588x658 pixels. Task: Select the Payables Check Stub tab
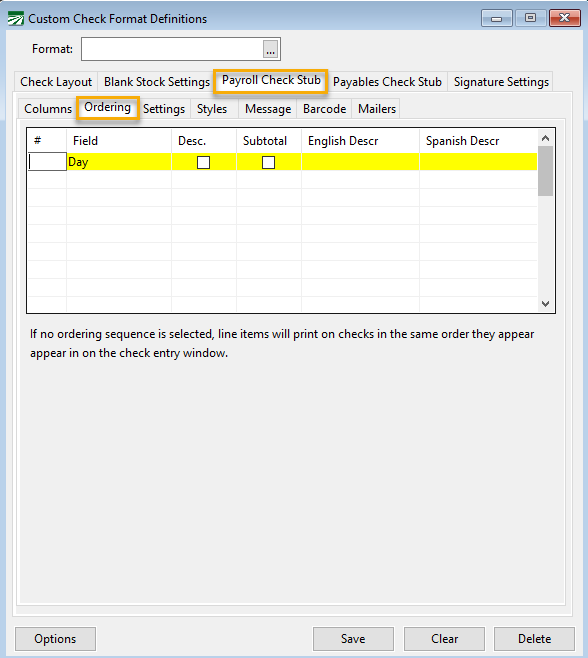point(387,82)
